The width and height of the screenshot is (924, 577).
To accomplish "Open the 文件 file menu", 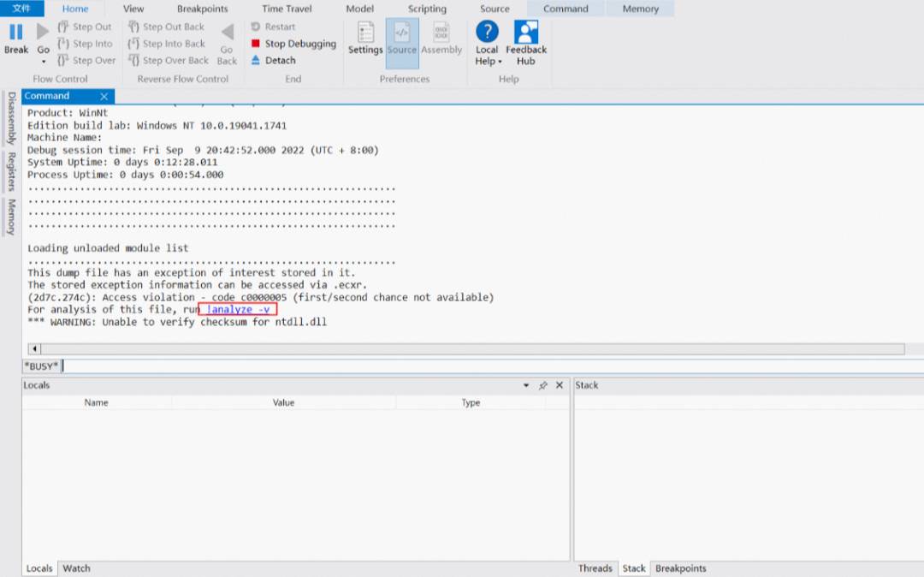I will 21,9.
